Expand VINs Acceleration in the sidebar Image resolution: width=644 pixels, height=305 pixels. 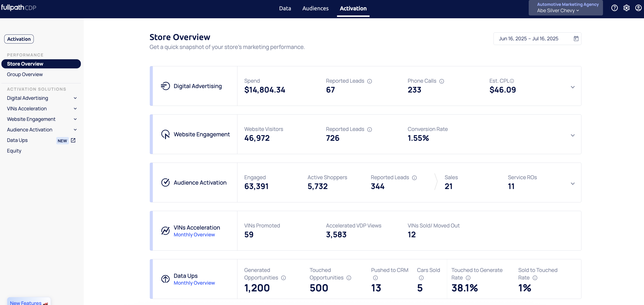(x=75, y=109)
